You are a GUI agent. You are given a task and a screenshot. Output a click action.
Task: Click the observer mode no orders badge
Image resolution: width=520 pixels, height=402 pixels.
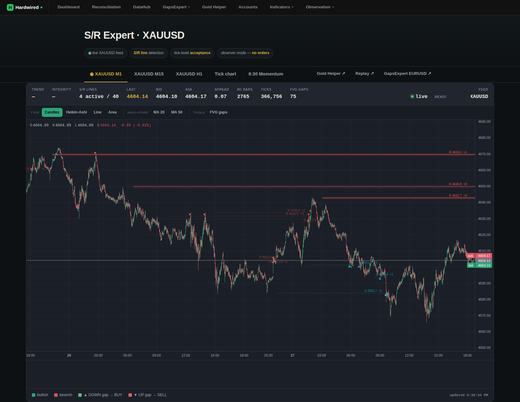(x=245, y=53)
